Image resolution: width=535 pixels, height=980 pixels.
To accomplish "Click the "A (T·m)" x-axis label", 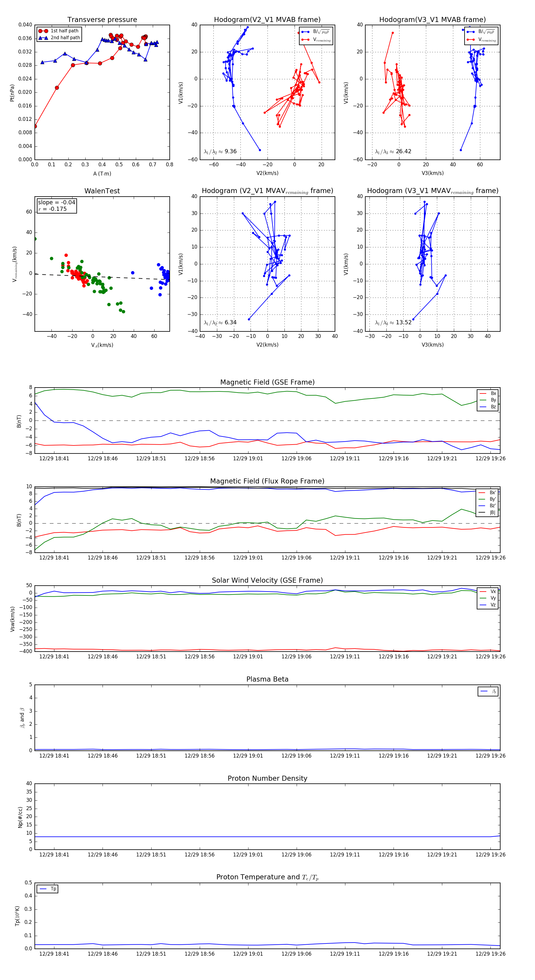I will click(102, 174).
